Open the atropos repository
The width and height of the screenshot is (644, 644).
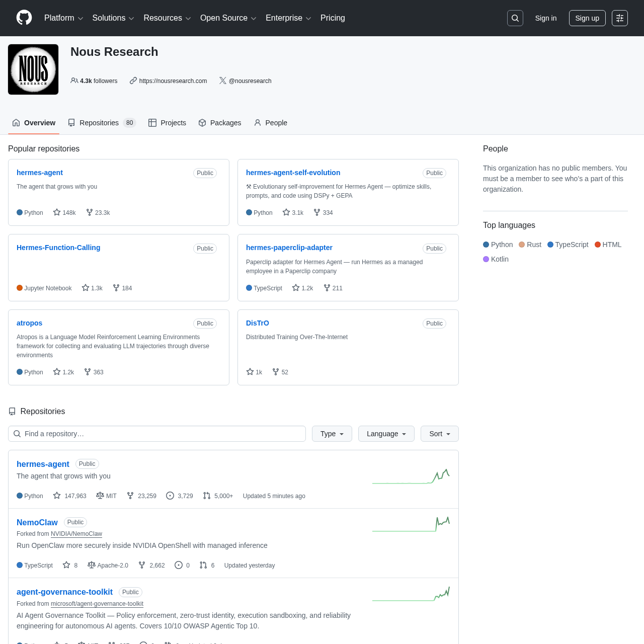pyautogui.click(x=29, y=323)
